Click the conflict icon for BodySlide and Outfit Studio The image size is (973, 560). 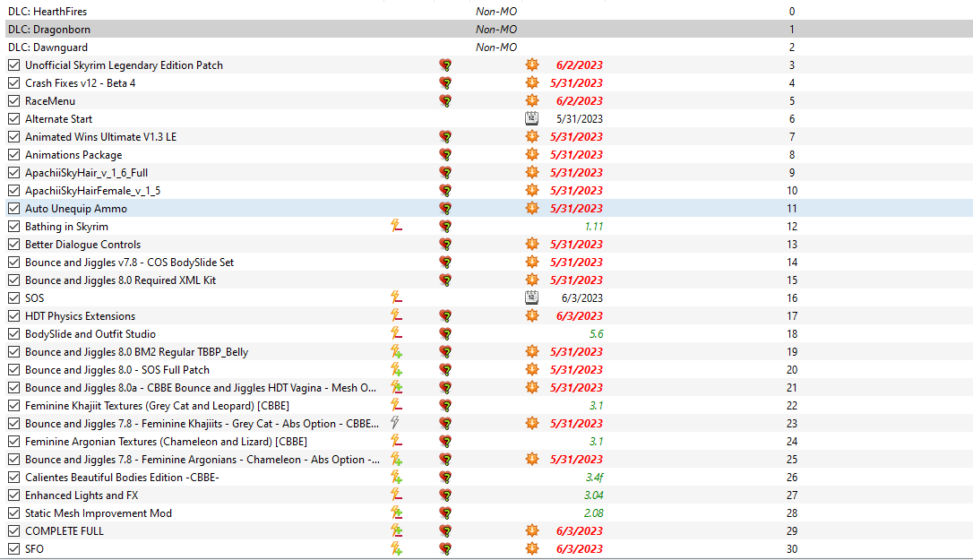[396, 334]
